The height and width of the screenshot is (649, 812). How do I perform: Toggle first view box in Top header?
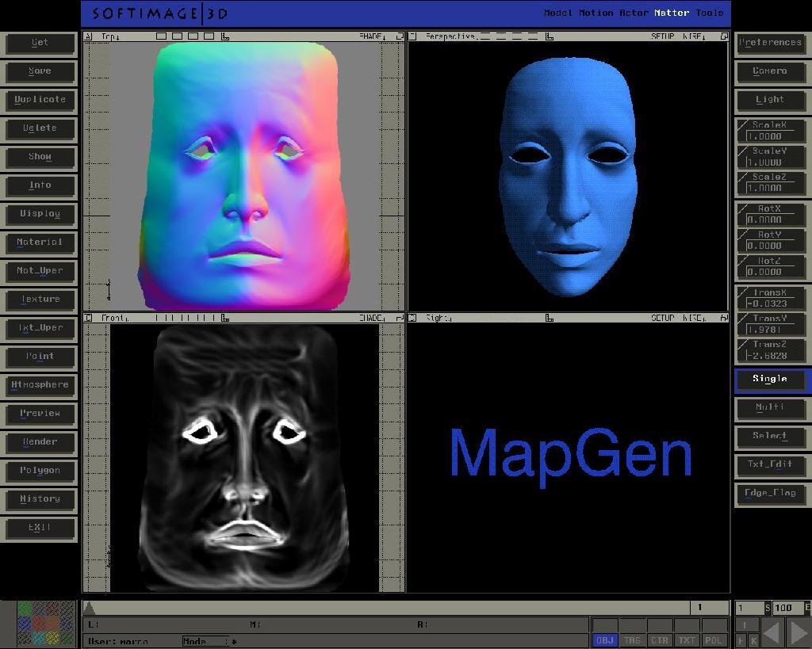point(162,36)
